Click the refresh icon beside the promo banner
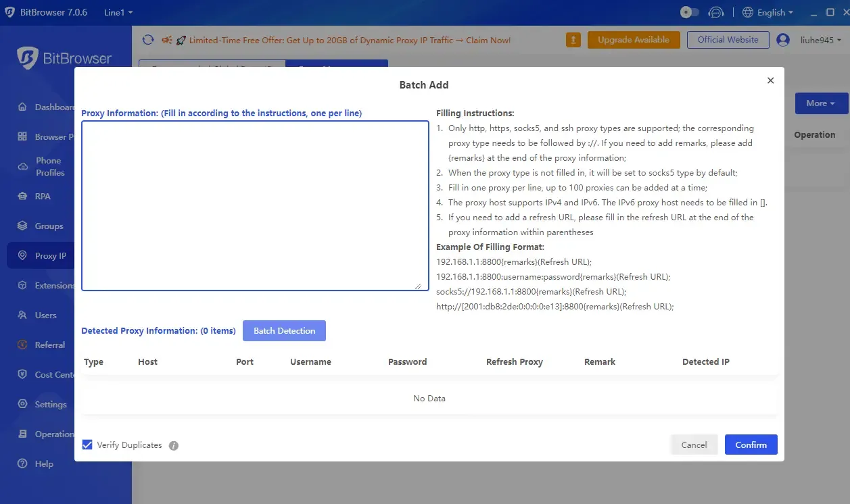 [x=148, y=40]
